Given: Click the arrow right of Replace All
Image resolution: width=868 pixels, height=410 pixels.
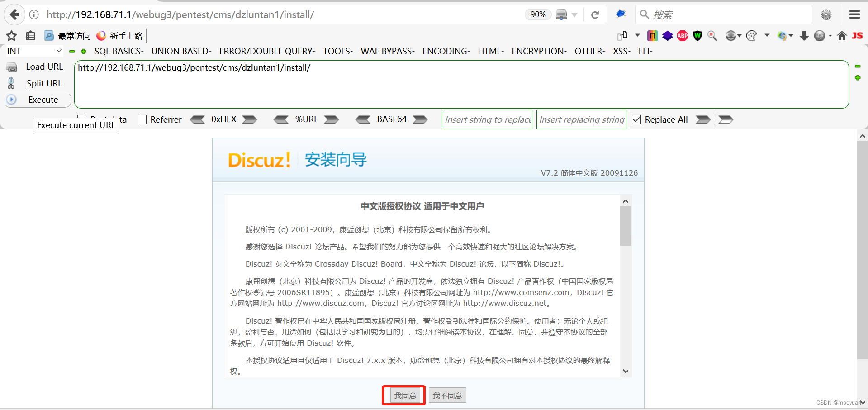Looking at the screenshot, I should pos(703,119).
